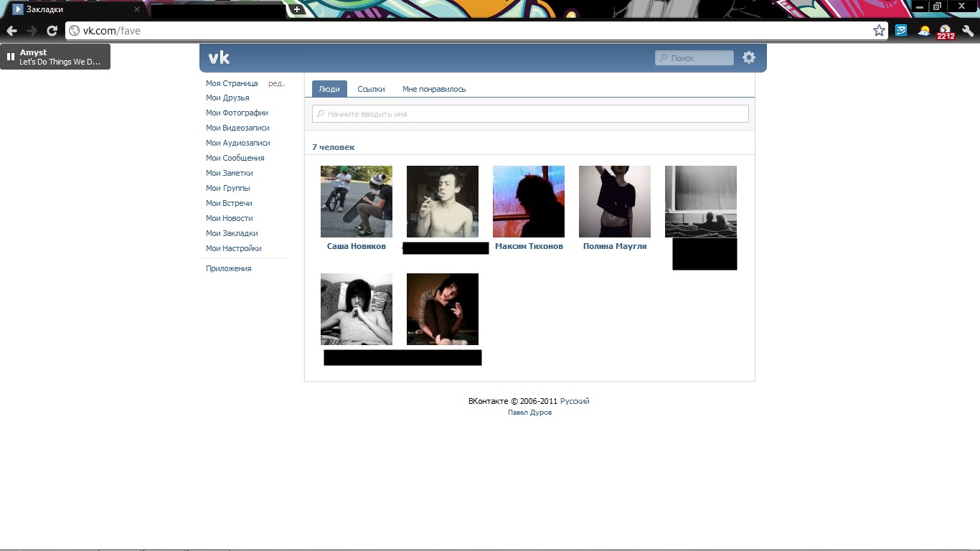Image resolution: width=980 pixels, height=551 pixels.
Task: Open the black-and-white photo of person on couch
Action: [x=357, y=309]
